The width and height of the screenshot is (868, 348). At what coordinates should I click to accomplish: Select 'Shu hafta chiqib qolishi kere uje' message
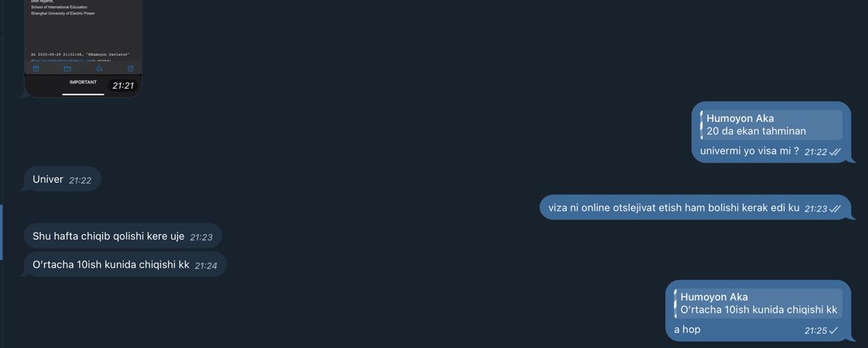pyautogui.click(x=123, y=236)
